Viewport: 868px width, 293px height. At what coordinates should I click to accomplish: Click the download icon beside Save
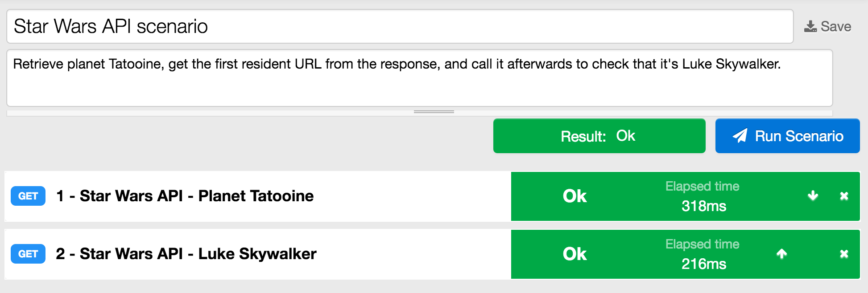[x=810, y=27]
